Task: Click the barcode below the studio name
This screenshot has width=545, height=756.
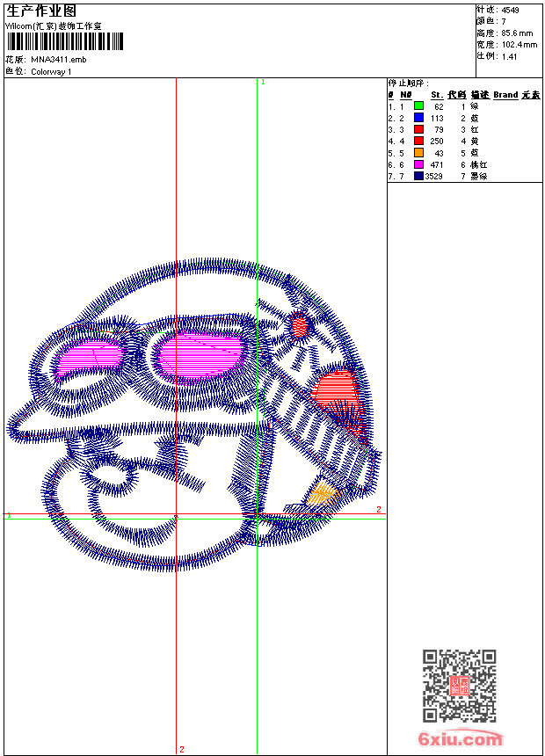Action: (65, 41)
